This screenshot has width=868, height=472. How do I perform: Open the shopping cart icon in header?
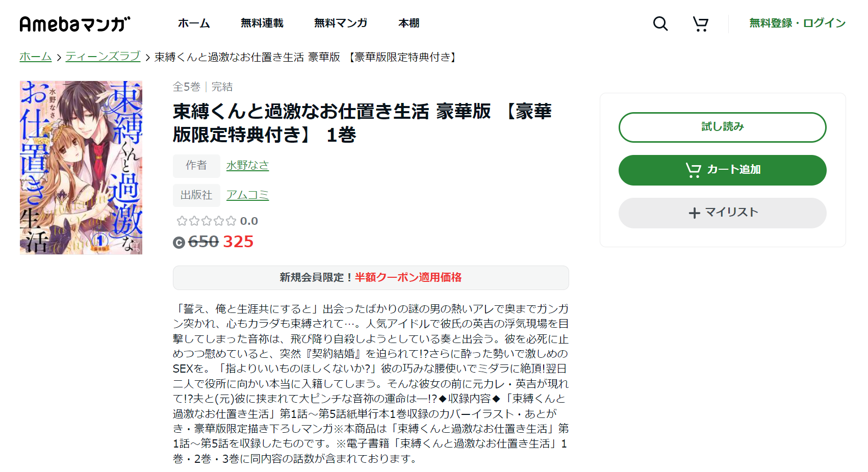701,23
